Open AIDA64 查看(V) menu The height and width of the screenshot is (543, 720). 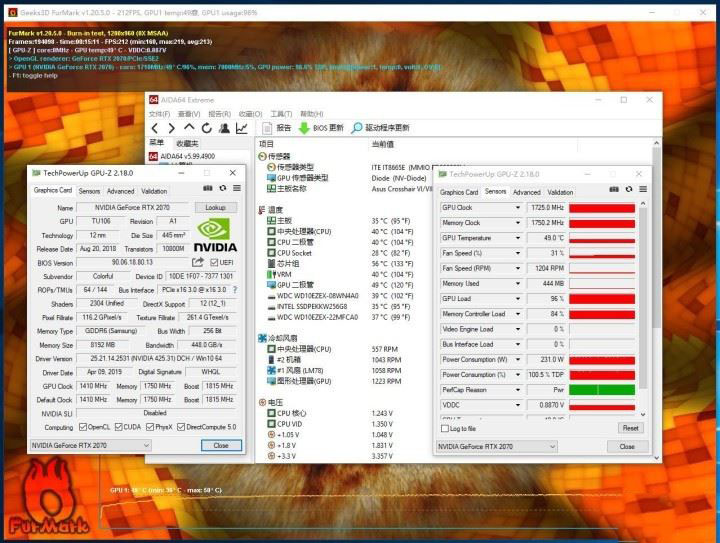[189, 114]
